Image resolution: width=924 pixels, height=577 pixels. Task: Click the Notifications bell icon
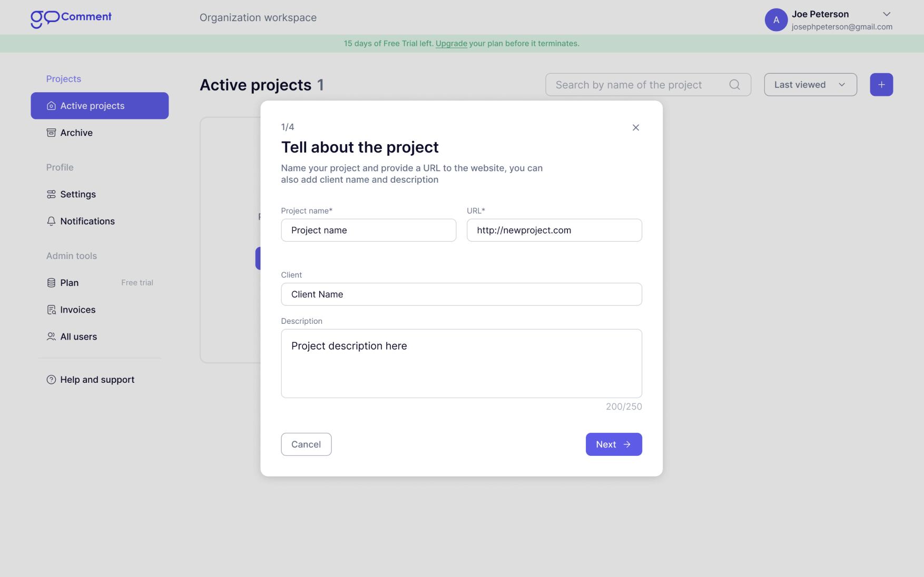click(51, 221)
